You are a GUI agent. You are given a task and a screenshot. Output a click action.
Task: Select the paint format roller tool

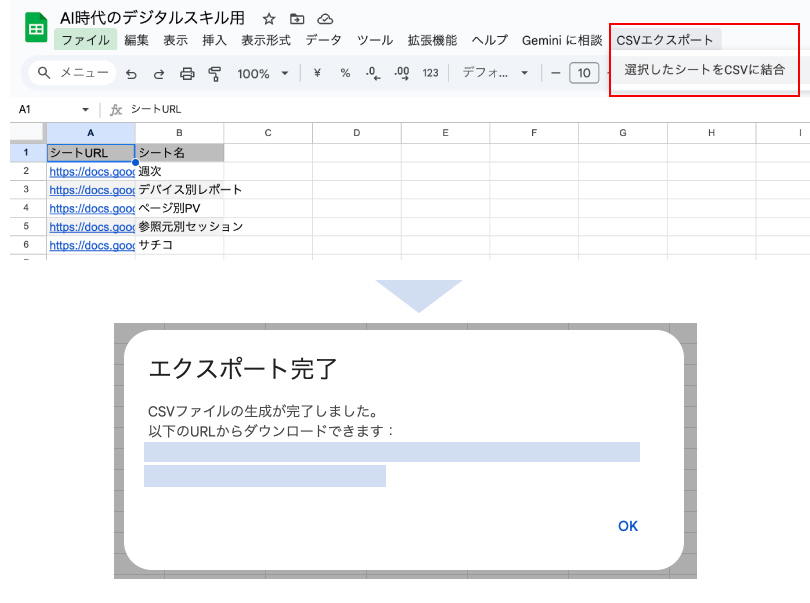click(215, 73)
